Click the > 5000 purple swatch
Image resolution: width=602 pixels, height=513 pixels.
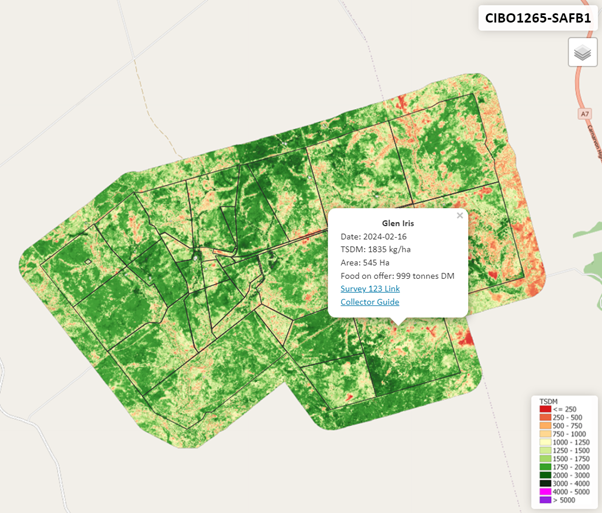coord(545,499)
